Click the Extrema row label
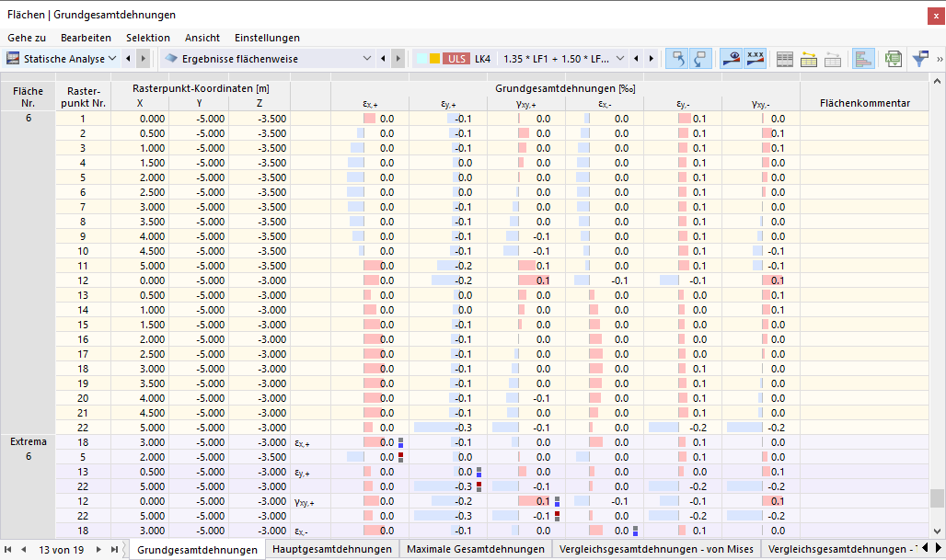Viewport: 946px width, 560px height. point(28,442)
